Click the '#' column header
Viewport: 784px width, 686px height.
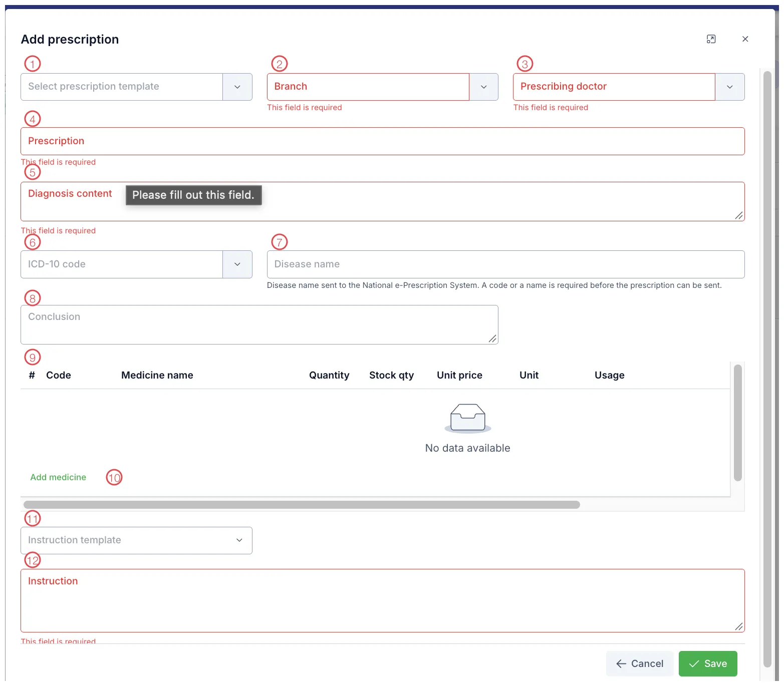32,375
